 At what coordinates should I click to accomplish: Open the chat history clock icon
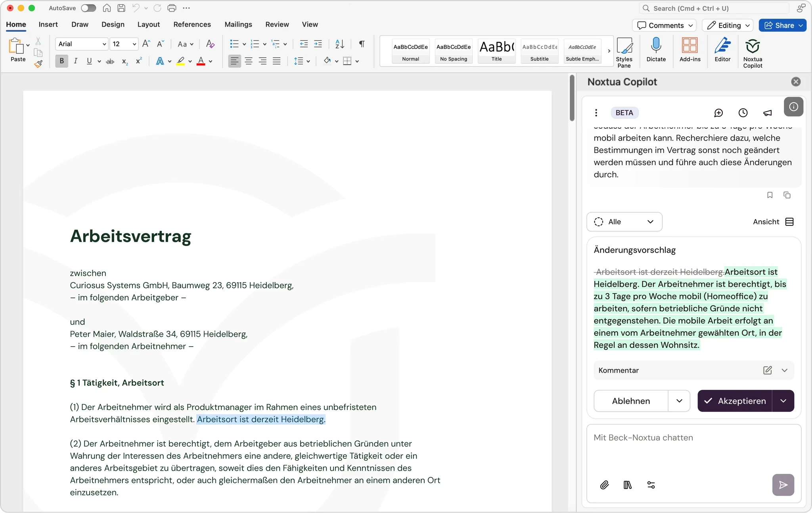743,113
